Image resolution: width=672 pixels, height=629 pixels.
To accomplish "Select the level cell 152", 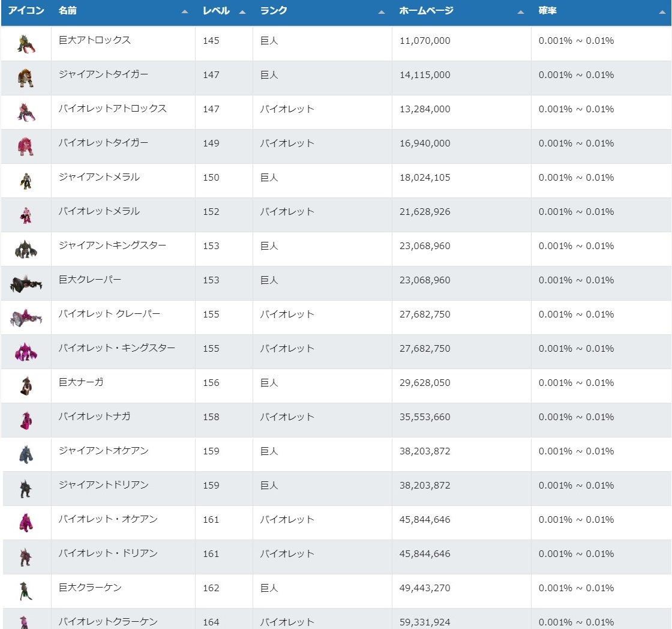I will tap(211, 212).
